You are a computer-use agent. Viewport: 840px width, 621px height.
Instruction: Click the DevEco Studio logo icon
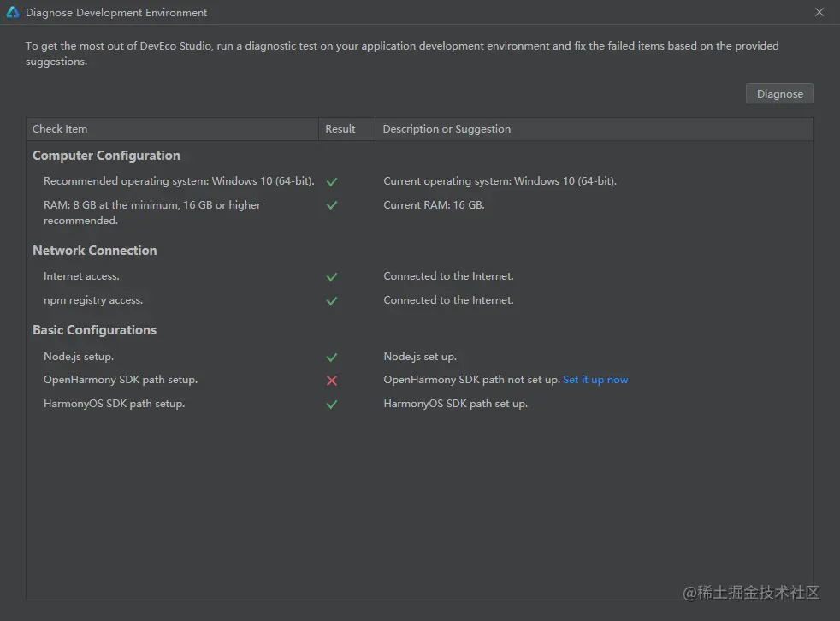13,13
